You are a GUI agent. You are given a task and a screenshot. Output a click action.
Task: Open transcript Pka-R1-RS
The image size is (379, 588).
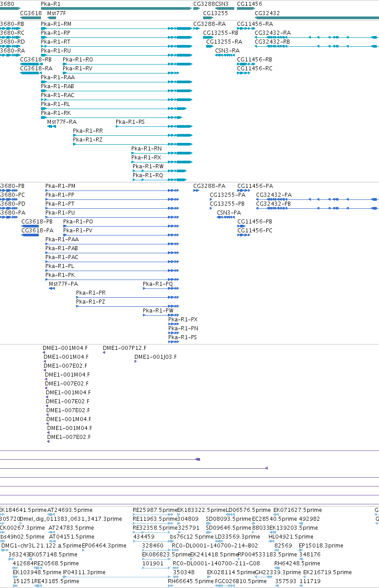click(130, 122)
